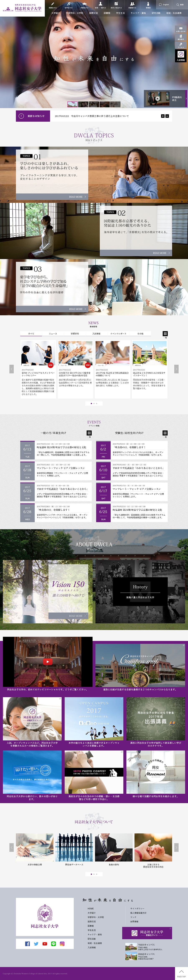Select the first pagination dot under the news carousel

91,403
